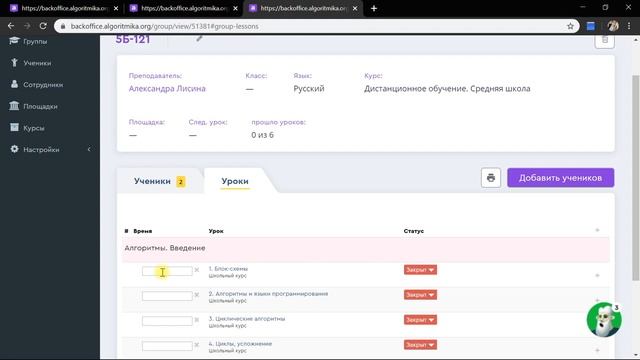Open Chrome three-dot menu
The image size is (640, 360).
coord(629,26)
